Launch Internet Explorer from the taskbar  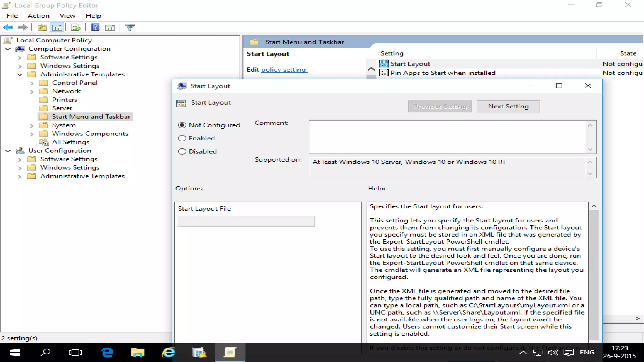(x=168, y=353)
